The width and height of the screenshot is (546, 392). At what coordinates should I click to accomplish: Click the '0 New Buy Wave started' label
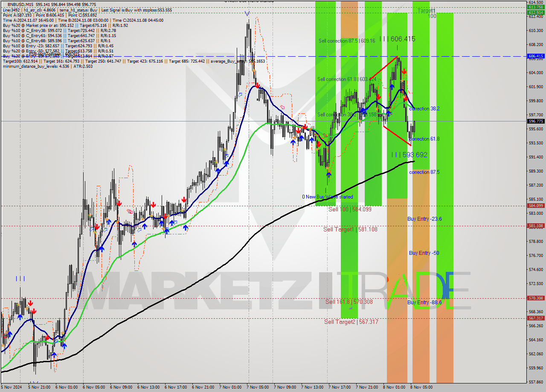click(328, 197)
